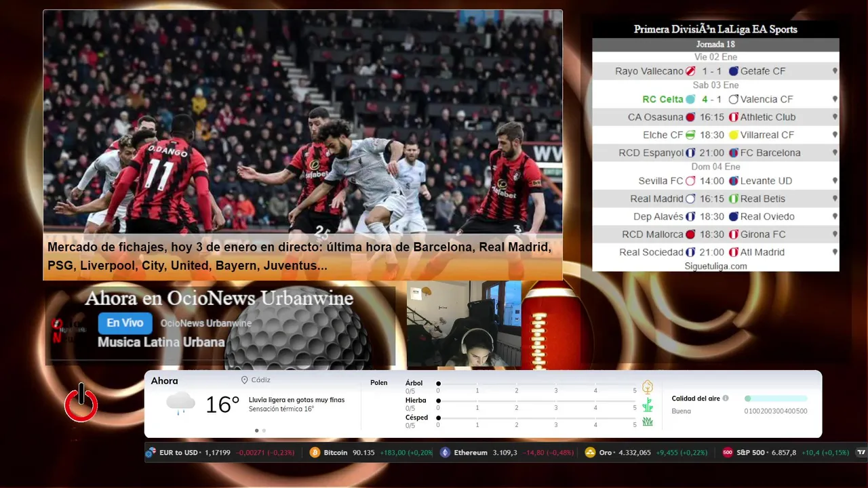
Task: Click the webcam feed thumbnail
Action: point(464,324)
